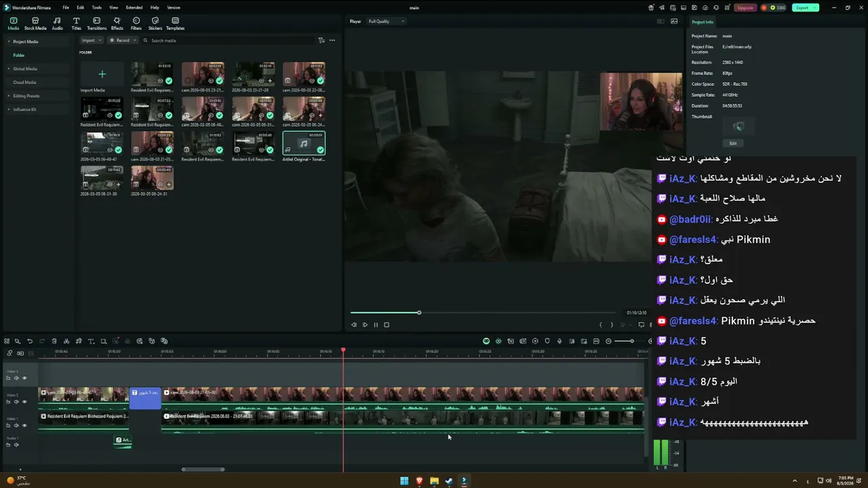This screenshot has width=868, height=488.
Task: Delete the selected clip with trash icon
Action: tap(54, 341)
